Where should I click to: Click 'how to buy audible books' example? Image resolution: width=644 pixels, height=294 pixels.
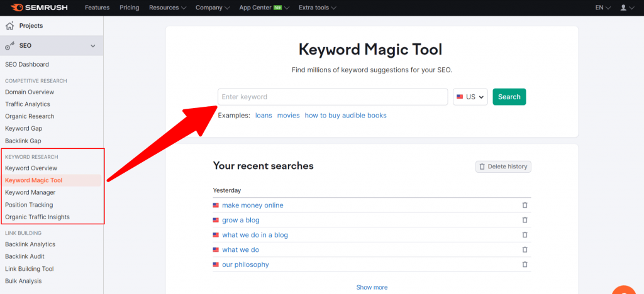[x=345, y=116]
